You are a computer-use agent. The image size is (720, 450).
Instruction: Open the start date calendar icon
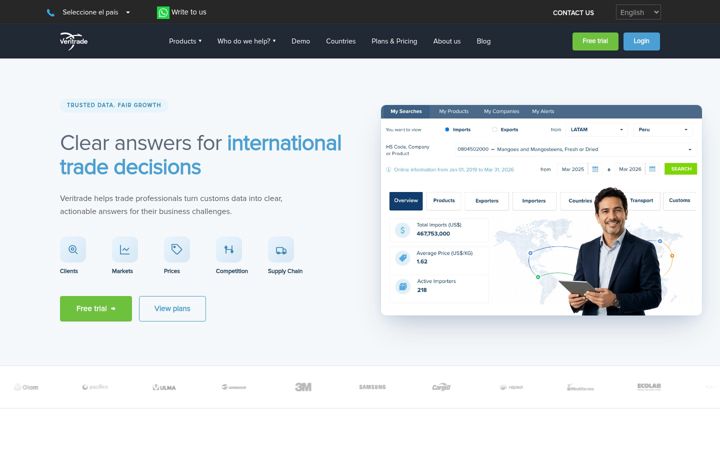(x=595, y=169)
